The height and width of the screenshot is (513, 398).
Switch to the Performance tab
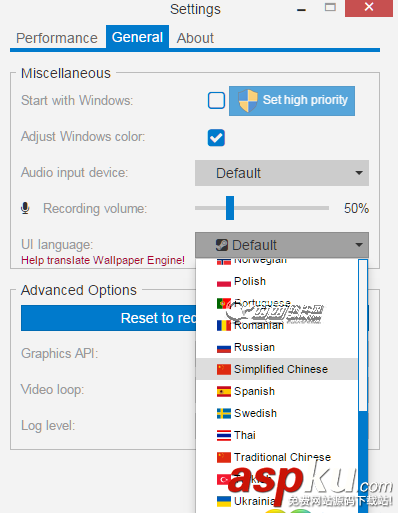point(57,38)
